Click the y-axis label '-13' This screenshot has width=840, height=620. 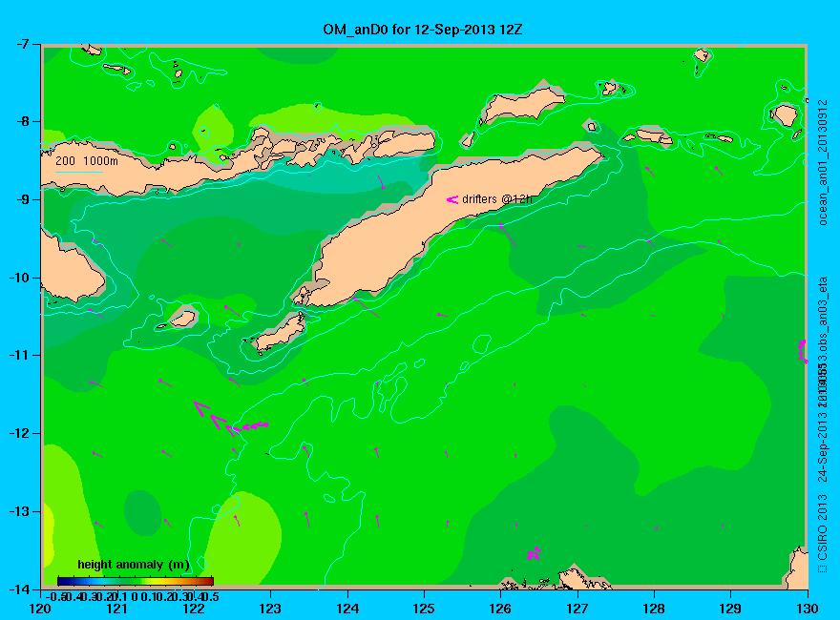(x=19, y=511)
